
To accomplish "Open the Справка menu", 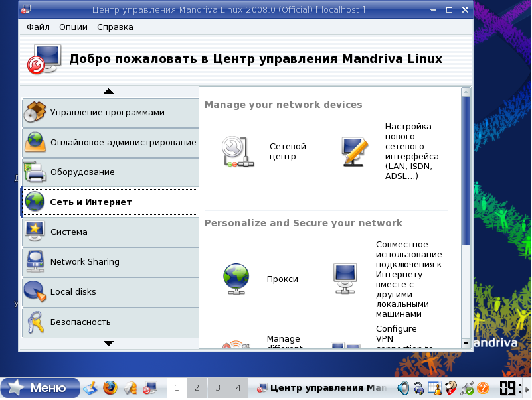I will 115,27.
